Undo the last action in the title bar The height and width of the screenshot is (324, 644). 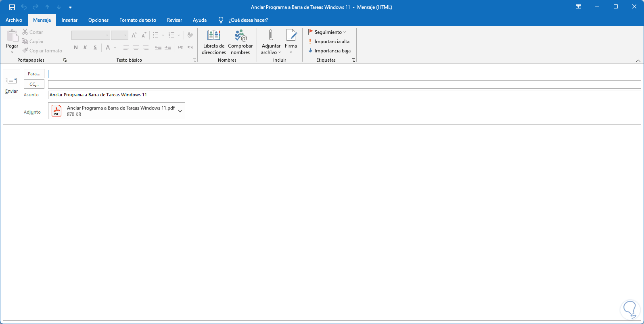click(x=24, y=7)
